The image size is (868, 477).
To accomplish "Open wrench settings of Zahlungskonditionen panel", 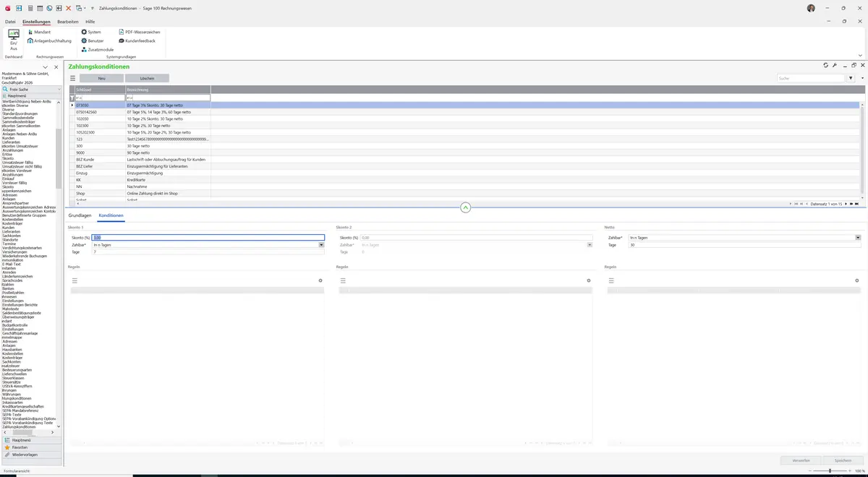I will click(835, 66).
